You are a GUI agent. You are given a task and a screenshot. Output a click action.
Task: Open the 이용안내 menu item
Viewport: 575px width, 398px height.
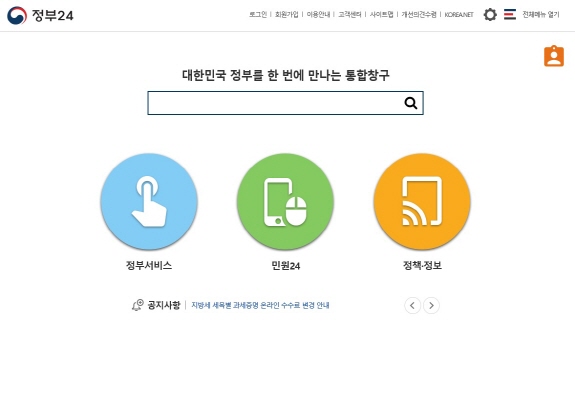click(318, 14)
